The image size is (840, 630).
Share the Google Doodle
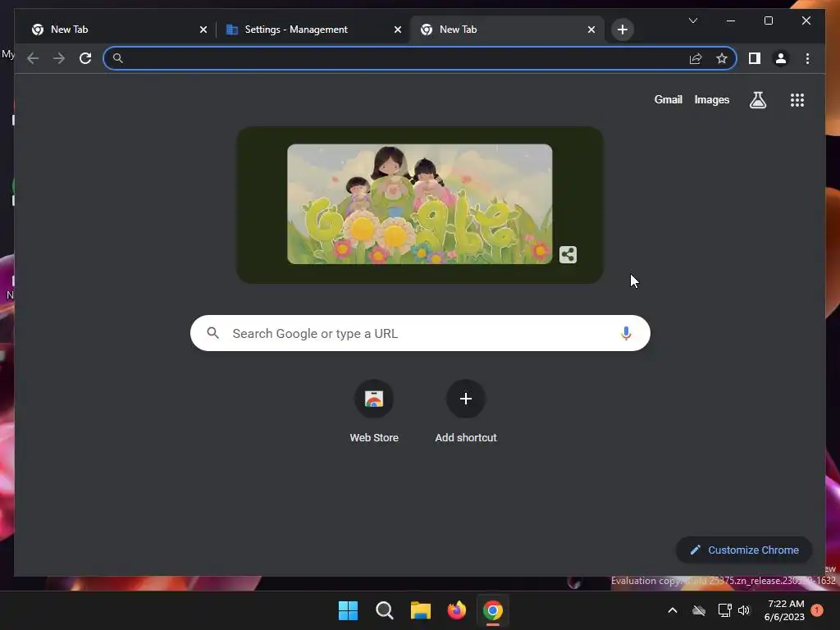coord(568,254)
